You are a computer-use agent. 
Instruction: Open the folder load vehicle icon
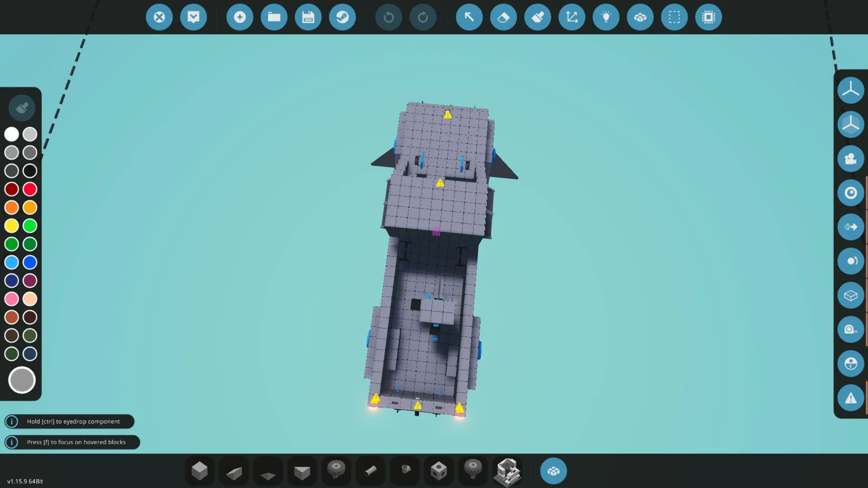274,17
